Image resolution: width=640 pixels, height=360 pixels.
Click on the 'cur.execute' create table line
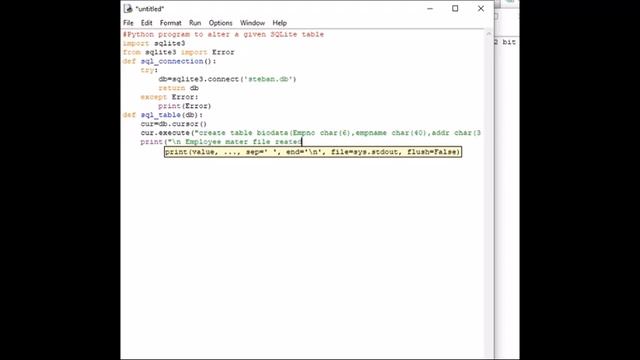[311, 133]
